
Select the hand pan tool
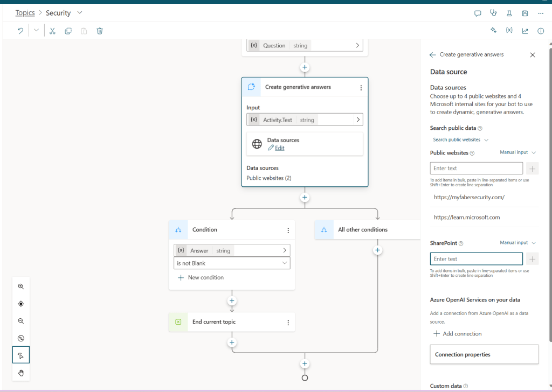[x=21, y=373]
